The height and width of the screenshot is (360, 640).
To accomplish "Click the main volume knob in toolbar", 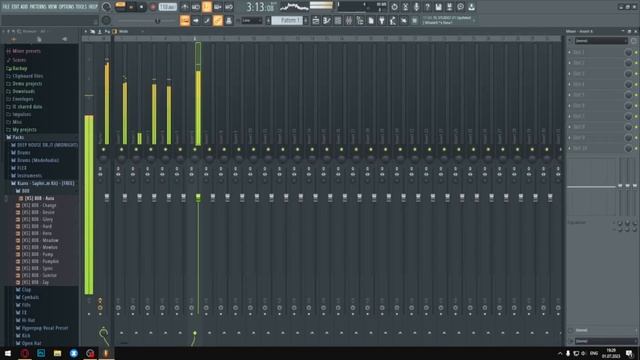I will coord(106,7).
